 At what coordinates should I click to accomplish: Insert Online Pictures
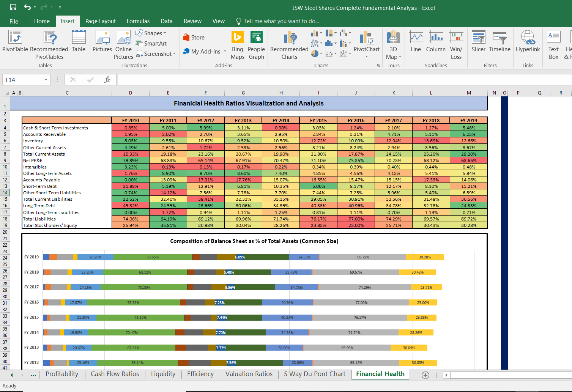click(124, 45)
